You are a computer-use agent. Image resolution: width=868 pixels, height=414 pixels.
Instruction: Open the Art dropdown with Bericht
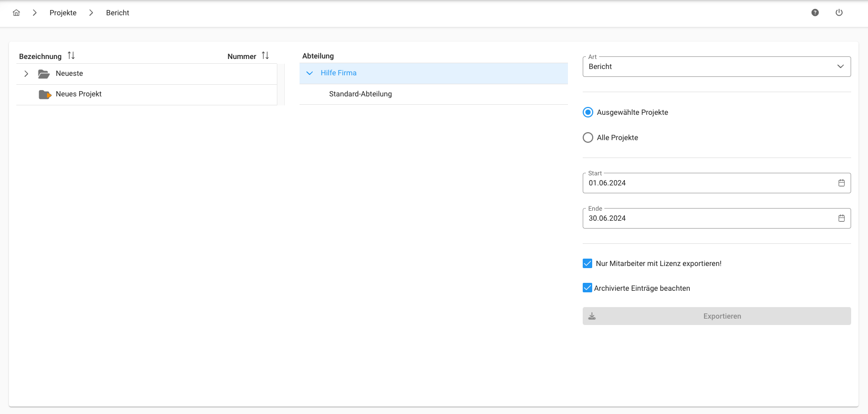(x=717, y=66)
